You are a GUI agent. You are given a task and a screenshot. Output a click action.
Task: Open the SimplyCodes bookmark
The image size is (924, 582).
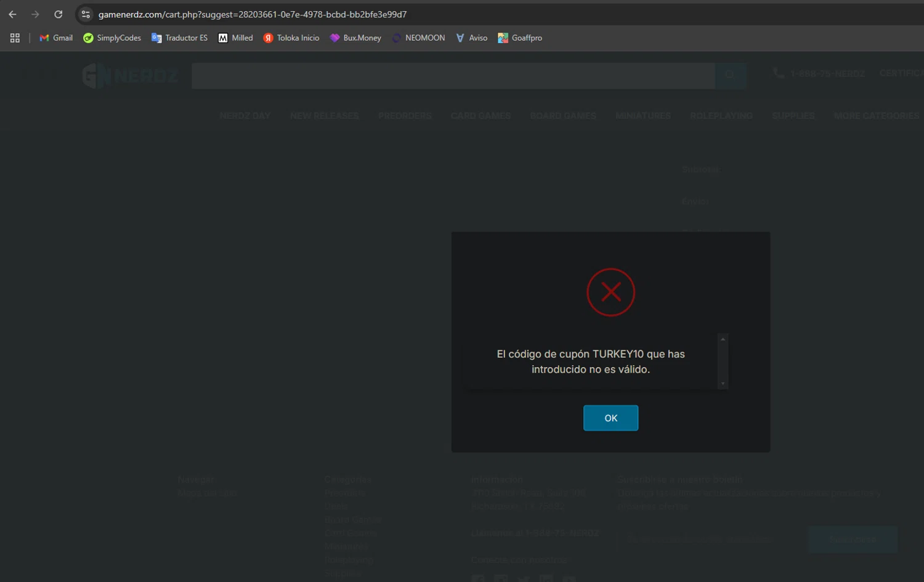coord(112,38)
